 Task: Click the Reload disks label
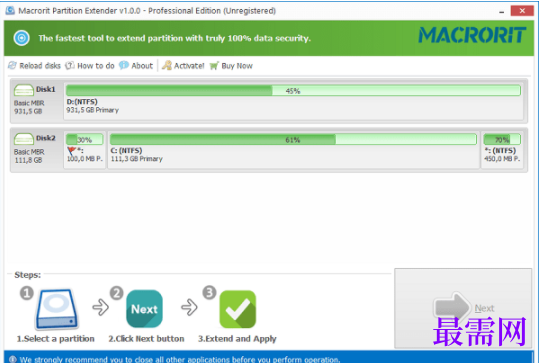40,66
